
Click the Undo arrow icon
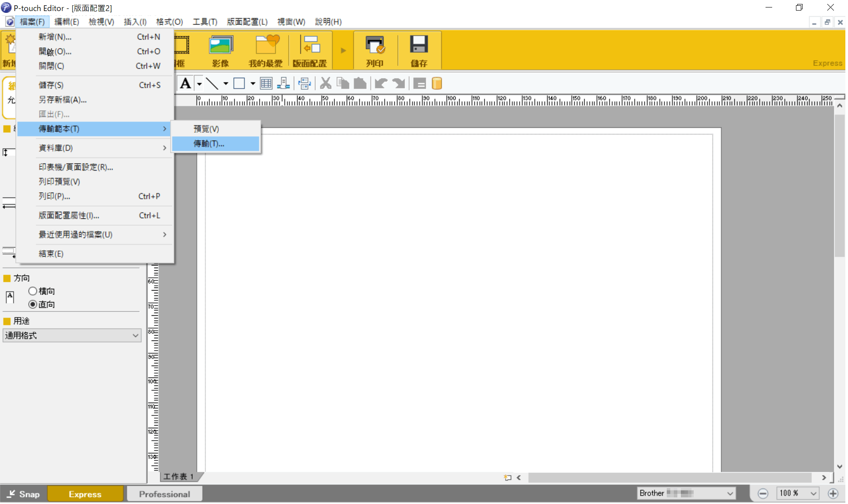[x=381, y=83]
